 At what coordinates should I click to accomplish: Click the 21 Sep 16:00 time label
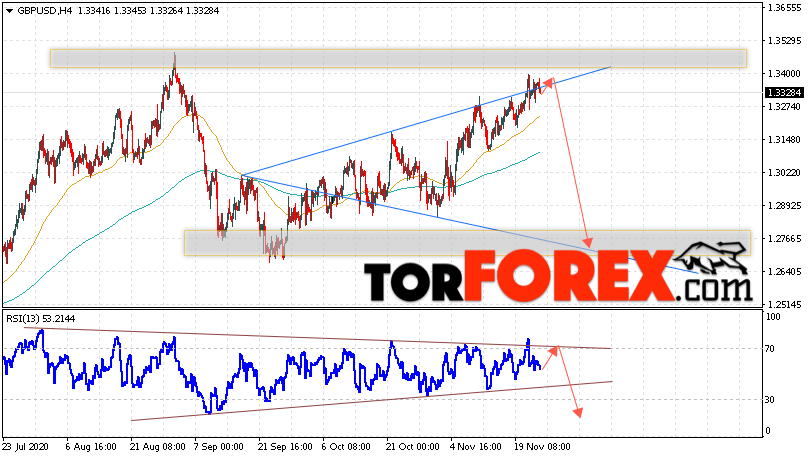tap(285, 447)
